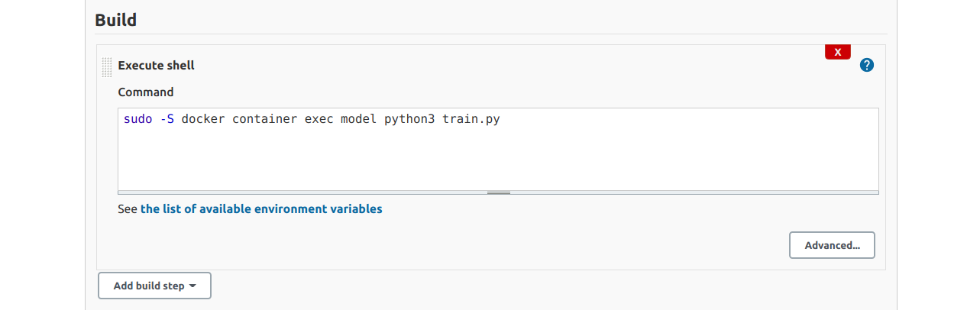The image size is (980, 310).
Task: Place cursor on the "-S" flag
Action: [167, 120]
